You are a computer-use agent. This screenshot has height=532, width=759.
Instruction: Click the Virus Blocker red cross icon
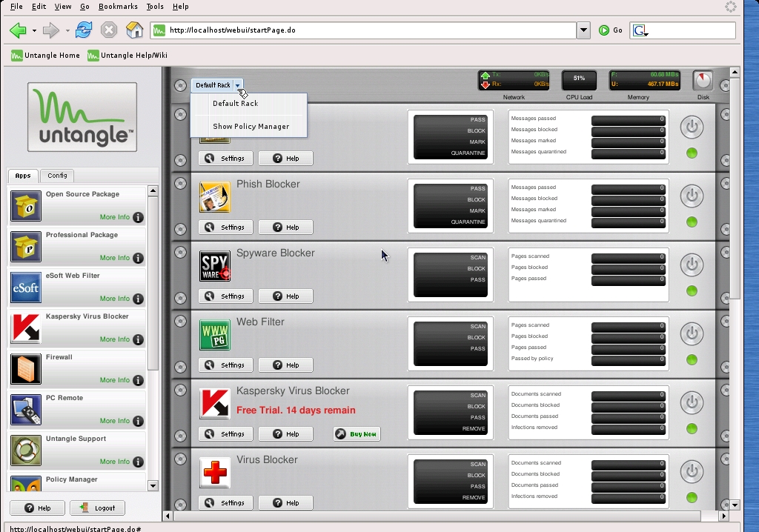click(215, 473)
